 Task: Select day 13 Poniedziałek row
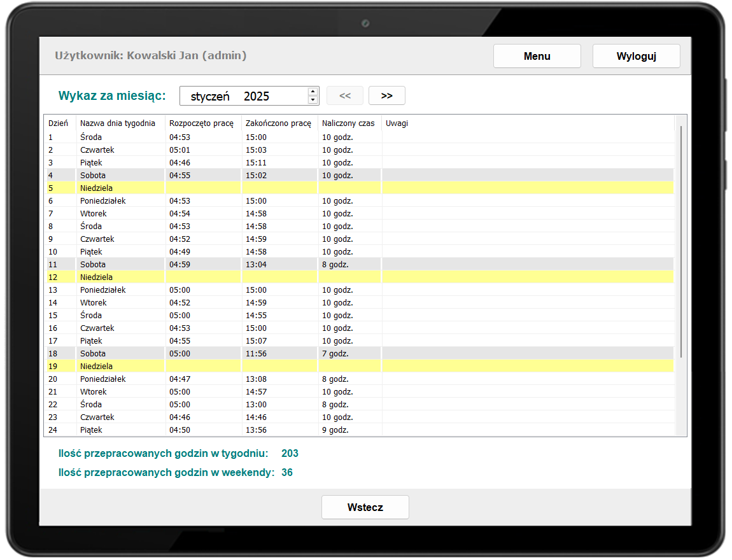[x=360, y=290]
